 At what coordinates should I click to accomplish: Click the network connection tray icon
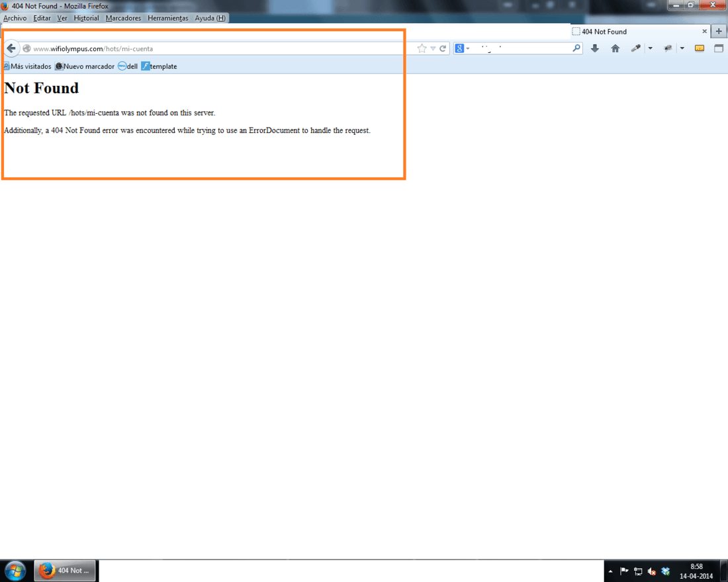638,571
